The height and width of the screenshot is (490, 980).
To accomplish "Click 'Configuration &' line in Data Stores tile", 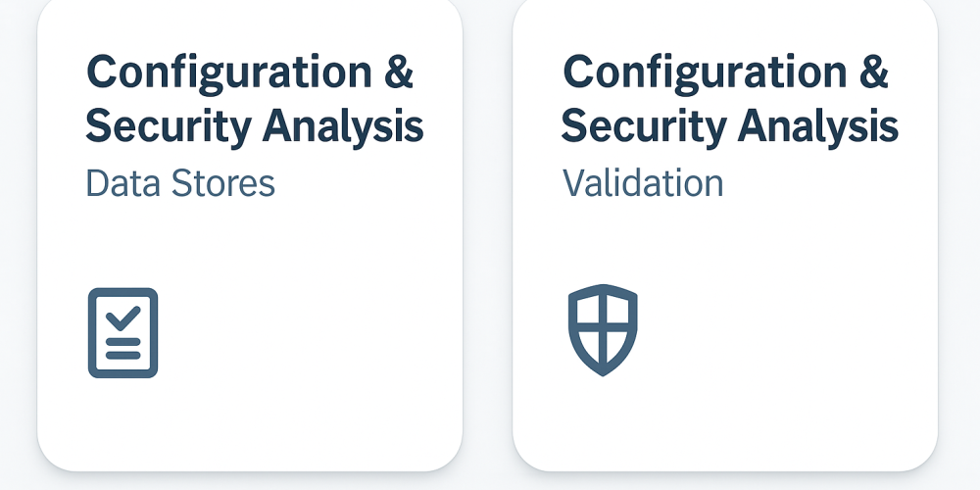I will (x=250, y=73).
